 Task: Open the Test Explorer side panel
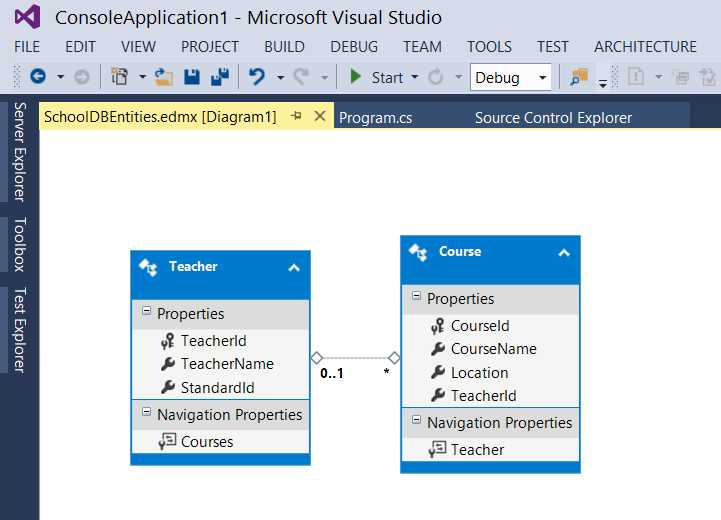[19, 330]
